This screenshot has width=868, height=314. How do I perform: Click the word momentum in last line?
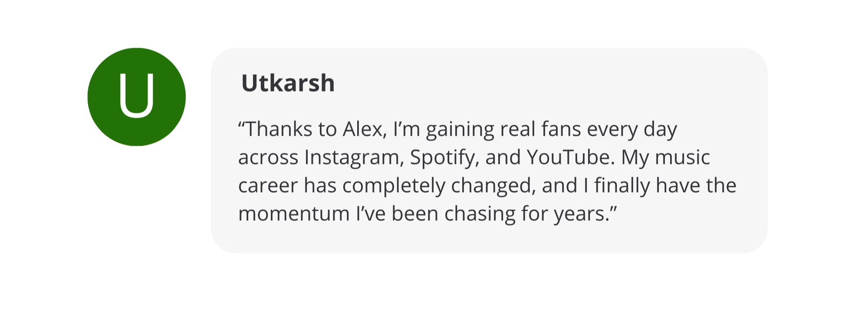(x=294, y=214)
